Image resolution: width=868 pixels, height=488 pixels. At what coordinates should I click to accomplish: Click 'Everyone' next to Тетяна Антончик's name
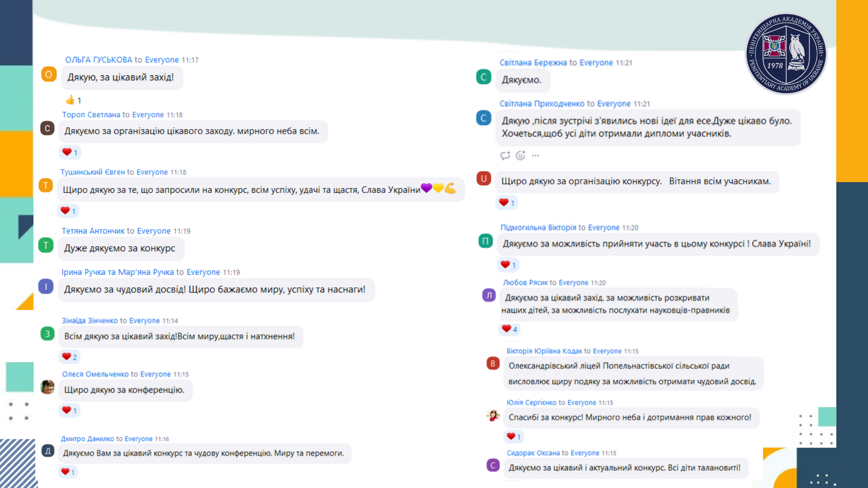(x=154, y=231)
